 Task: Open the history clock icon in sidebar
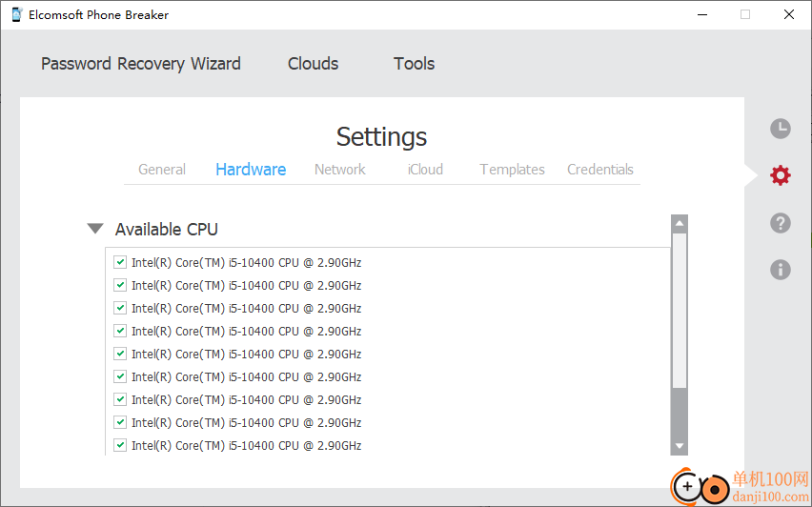[780, 129]
